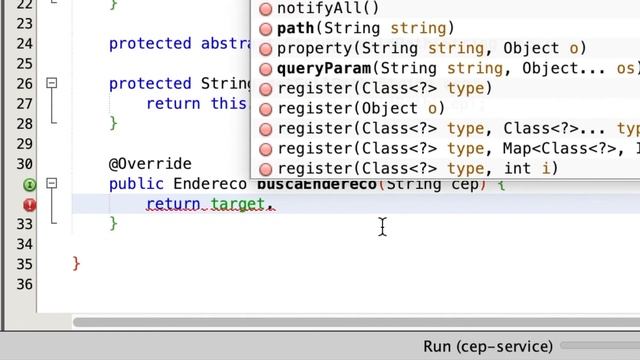Collapse the code fold at line 26
The height and width of the screenshot is (360, 640).
[51, 83]
